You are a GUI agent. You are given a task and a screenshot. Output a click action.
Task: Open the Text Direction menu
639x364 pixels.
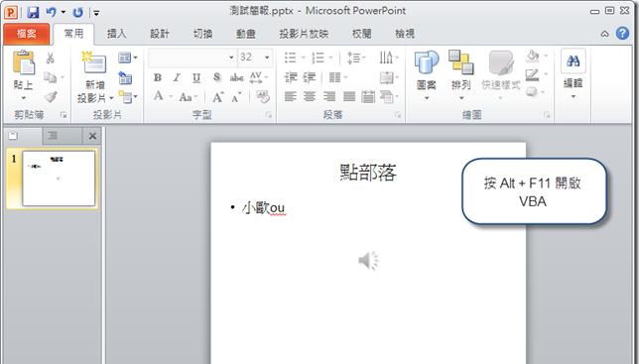click(x=388, y=58)
